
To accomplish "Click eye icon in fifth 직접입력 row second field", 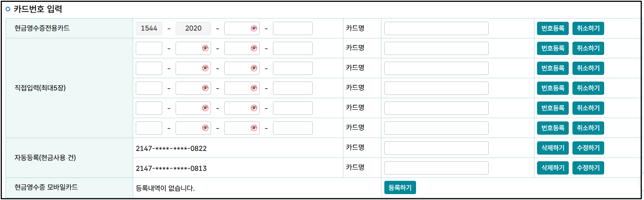I will pos(205,128).
